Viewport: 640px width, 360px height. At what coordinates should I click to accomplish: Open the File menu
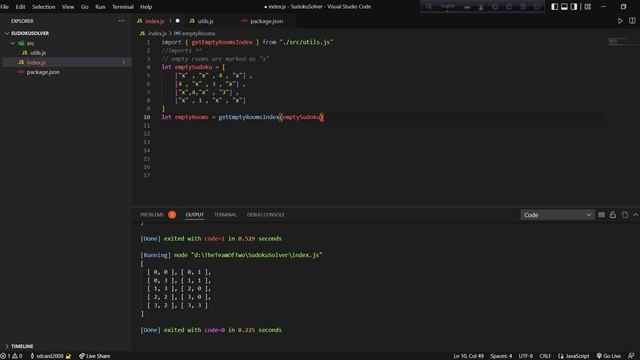4,7
